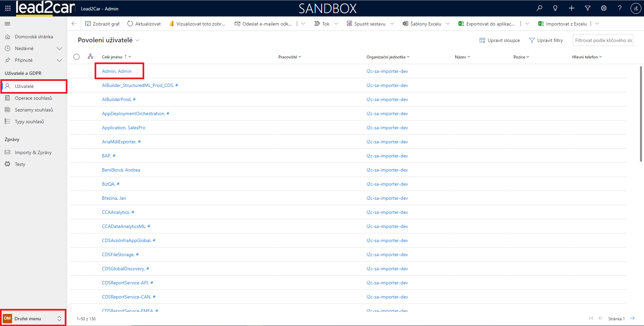Open the app launcher waffle icon
The image size is (644, 326).
point(8,8)
